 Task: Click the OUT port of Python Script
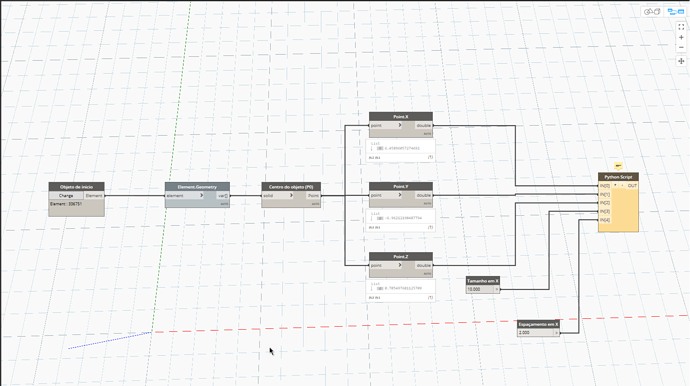click(x=632, y=186)
